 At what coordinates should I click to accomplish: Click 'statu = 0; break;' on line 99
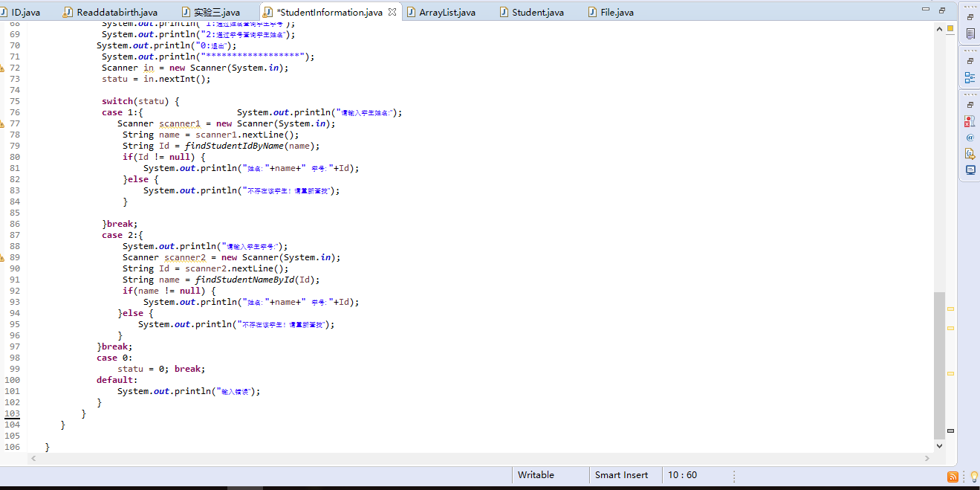(x=161, y=369)
